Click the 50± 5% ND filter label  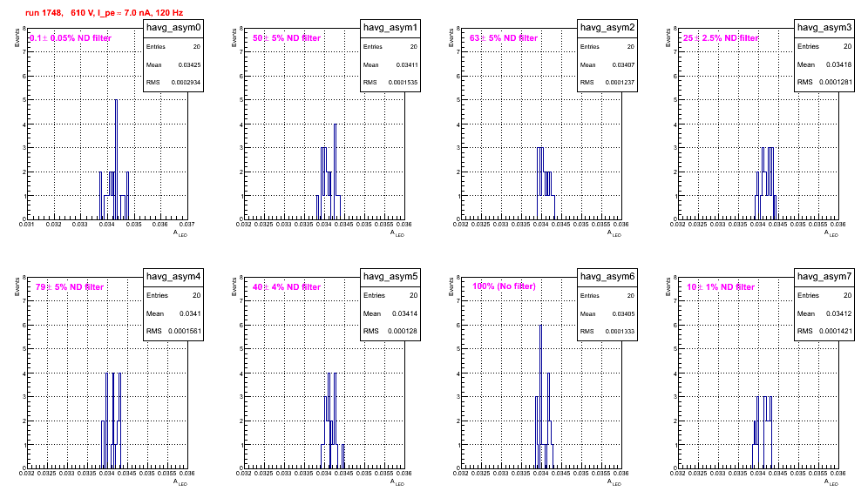tap(287, 38)
